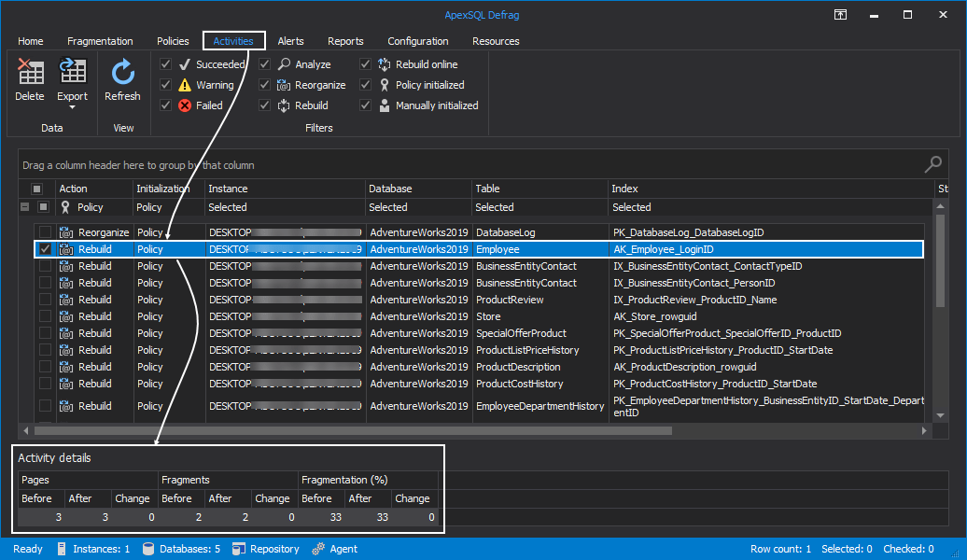
Task: Click the Agent icon in the status bar
Action: pyautogui.click(x=318, y=549)
